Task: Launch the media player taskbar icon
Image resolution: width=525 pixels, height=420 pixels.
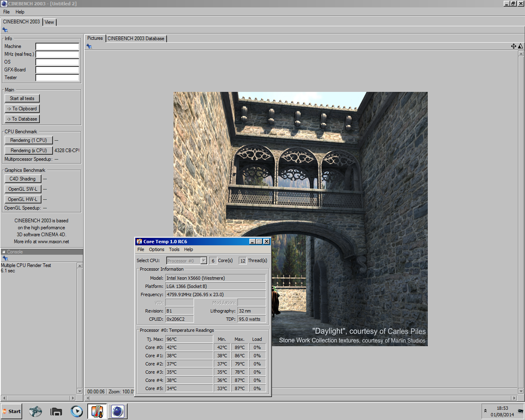Action: pyautogui.click(x=77, y=411)
